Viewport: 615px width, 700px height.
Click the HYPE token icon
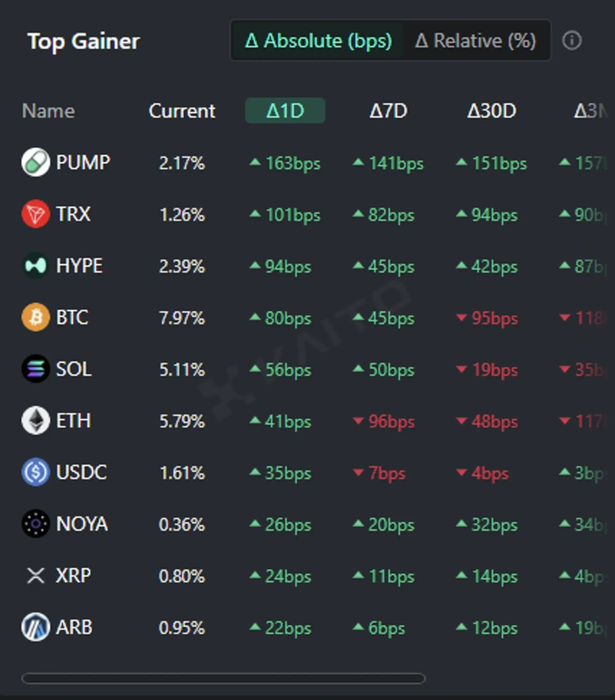pyautogui.click(x=35, y=266)
